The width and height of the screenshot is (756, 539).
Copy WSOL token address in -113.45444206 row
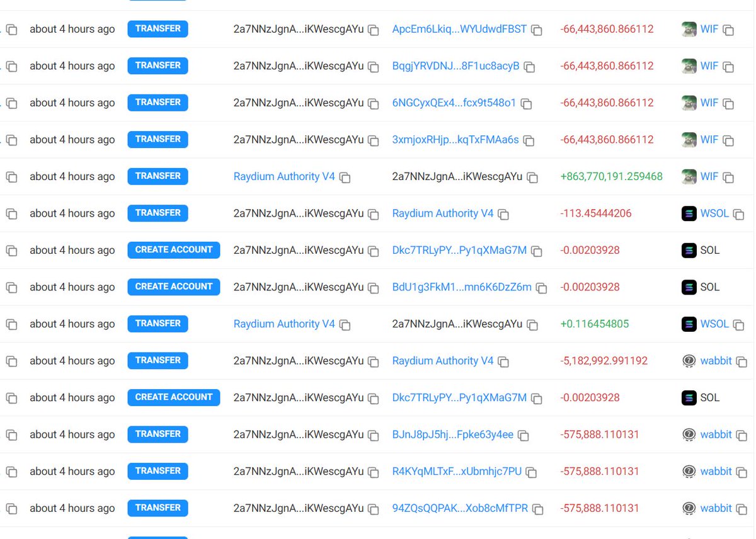point(739,215)
